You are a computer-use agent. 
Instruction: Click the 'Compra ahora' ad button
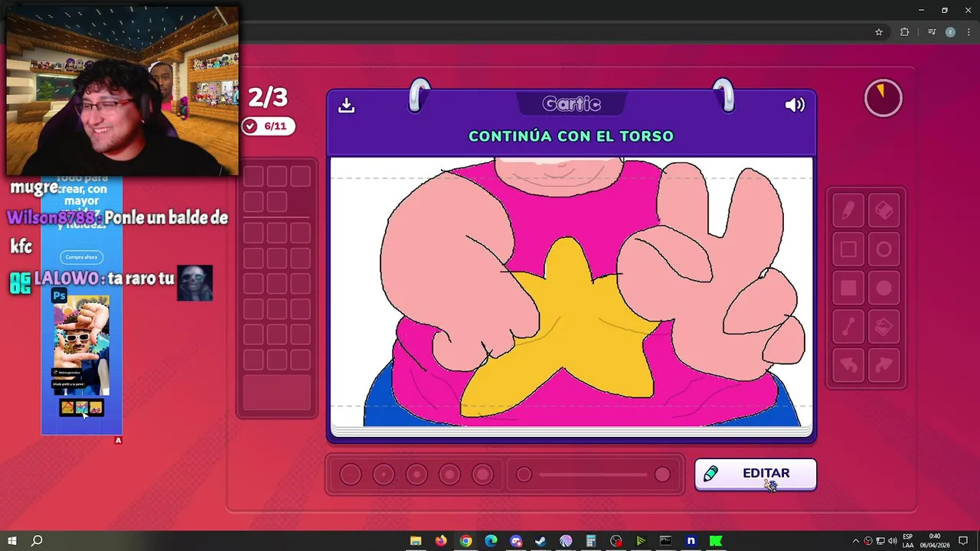(81, 257)
